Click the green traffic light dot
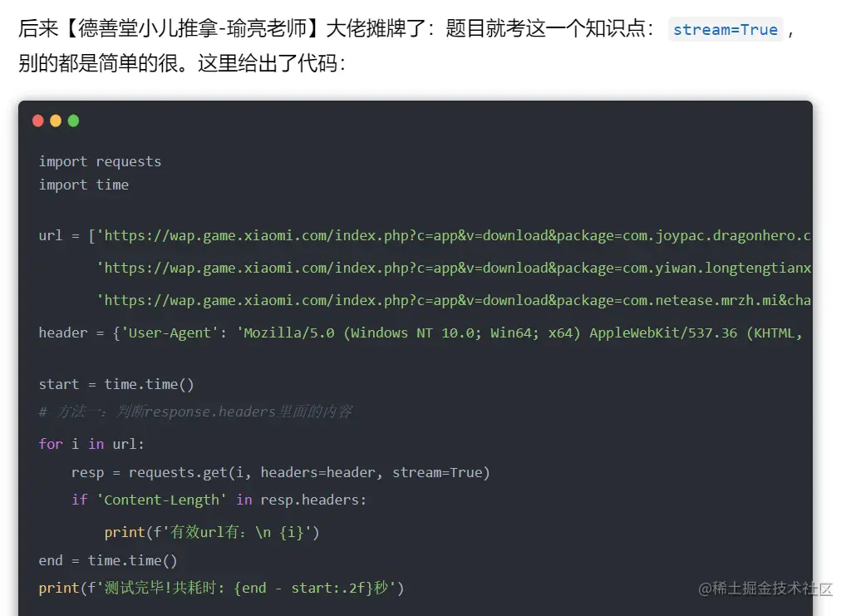Screen dimensions: 851x616 (x=73, y=121)
